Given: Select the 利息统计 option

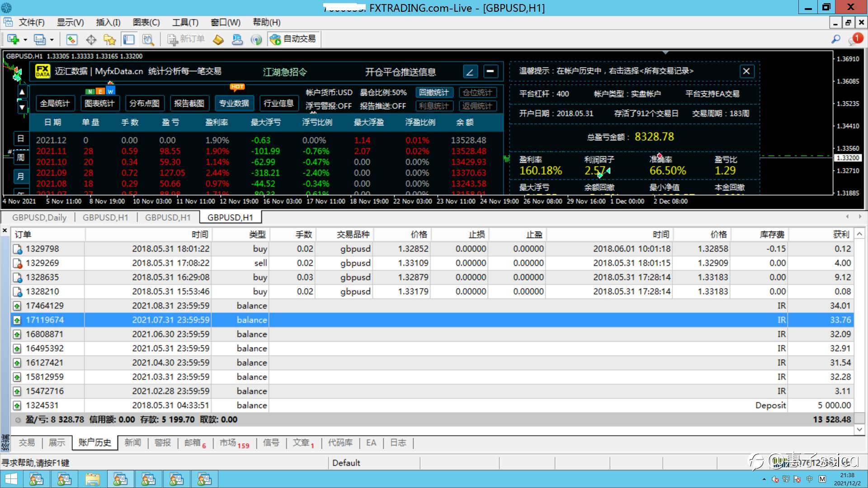Looking at the screenshot, I should tap(434, 106).
